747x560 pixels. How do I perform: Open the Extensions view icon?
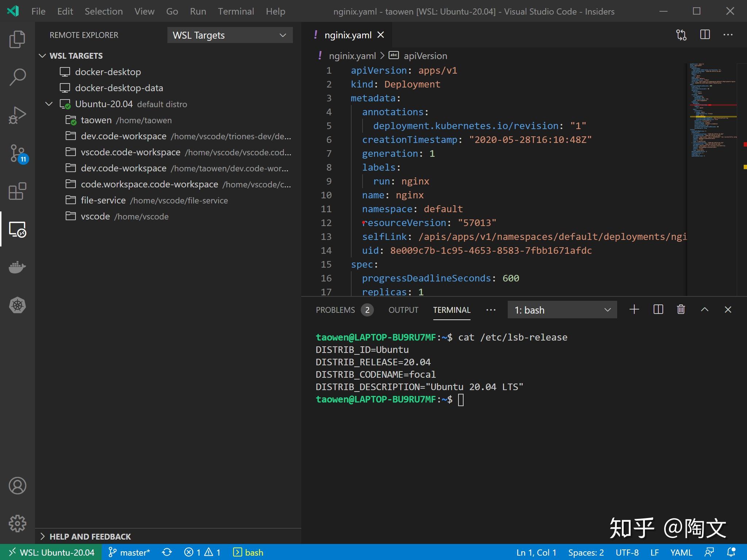17,191
